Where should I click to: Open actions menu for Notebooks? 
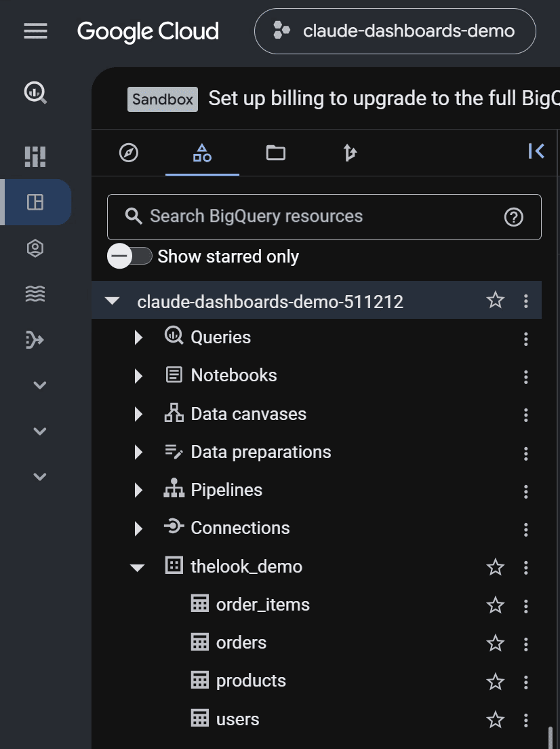click(525, 377)
